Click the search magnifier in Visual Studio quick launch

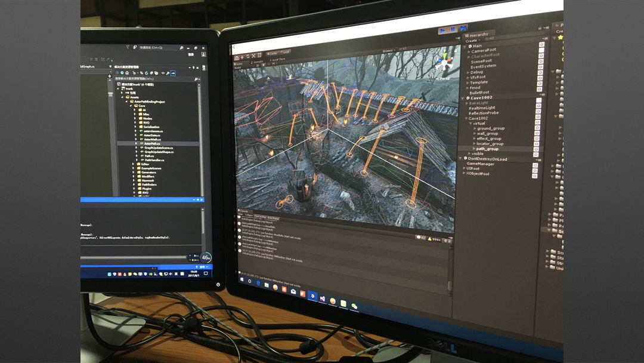click(181, 48)
